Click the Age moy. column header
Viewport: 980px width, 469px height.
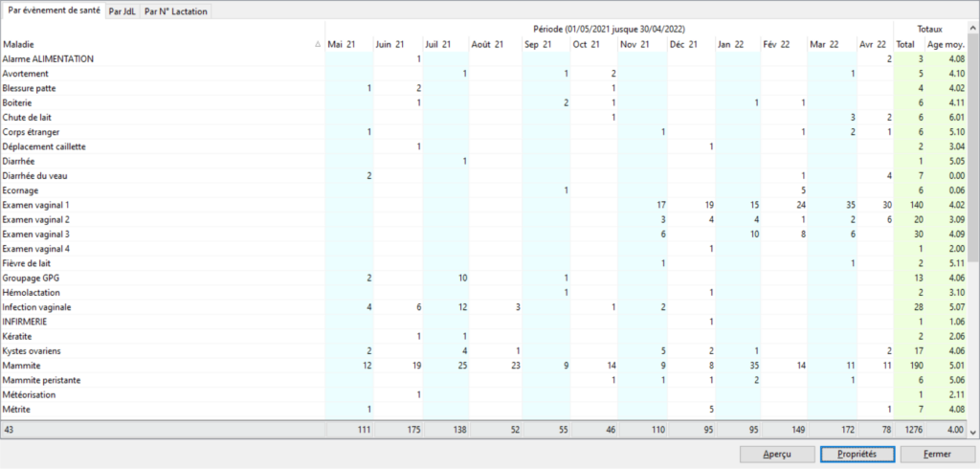pyautogui.click(x=946, y=45)
